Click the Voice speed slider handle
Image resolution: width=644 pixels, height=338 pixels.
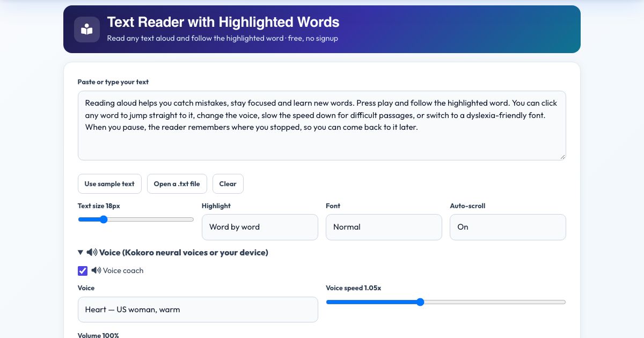point(420,302)
